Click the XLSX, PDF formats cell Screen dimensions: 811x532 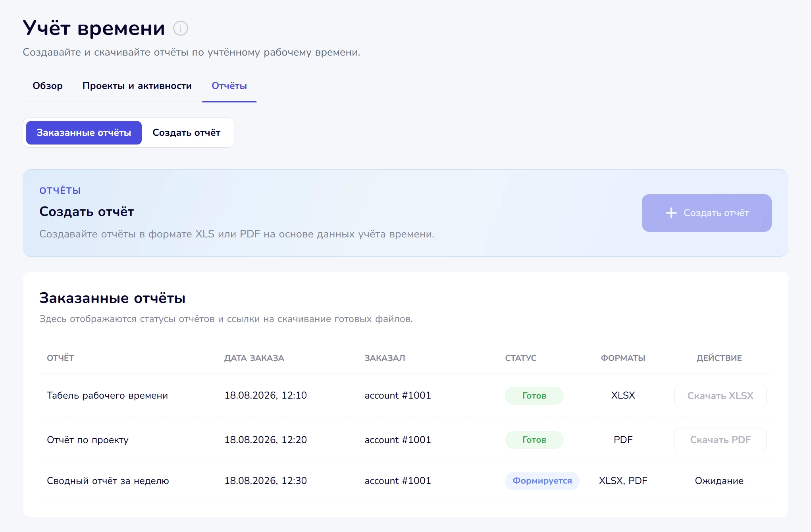623,481
